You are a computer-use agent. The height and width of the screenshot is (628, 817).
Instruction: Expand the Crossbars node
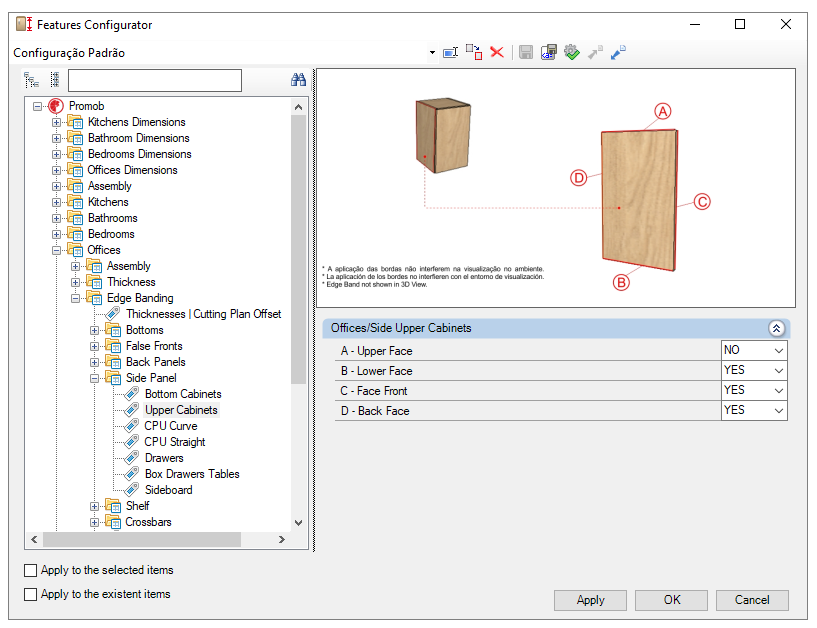[x=94, y=522]
